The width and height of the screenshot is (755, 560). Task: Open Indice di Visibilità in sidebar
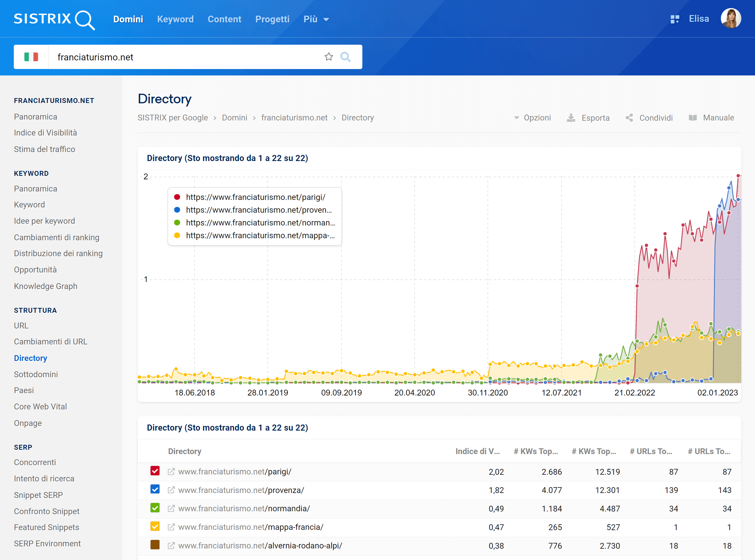(x=46, y=133)
